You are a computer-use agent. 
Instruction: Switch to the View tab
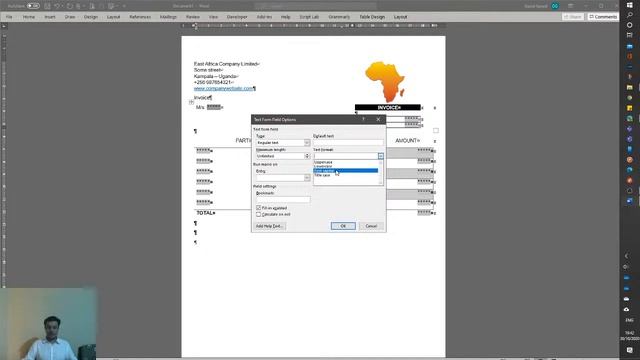[213, 17]
